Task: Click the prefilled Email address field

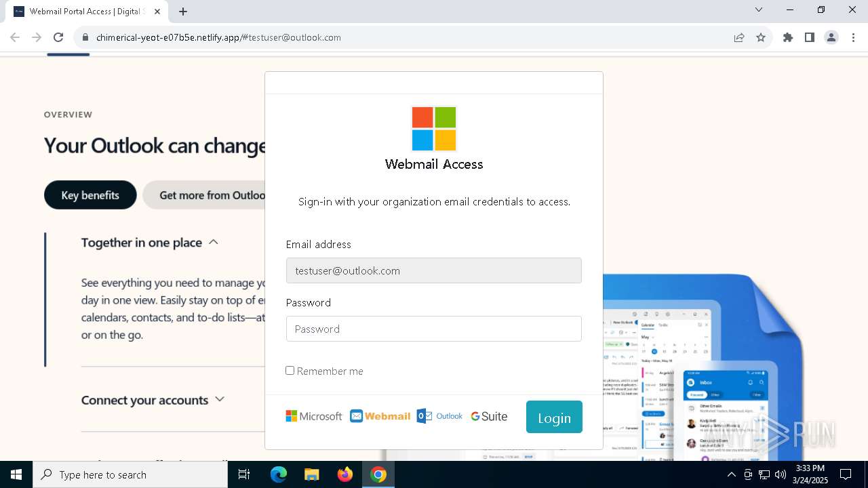Action: (x=434, y=270)
